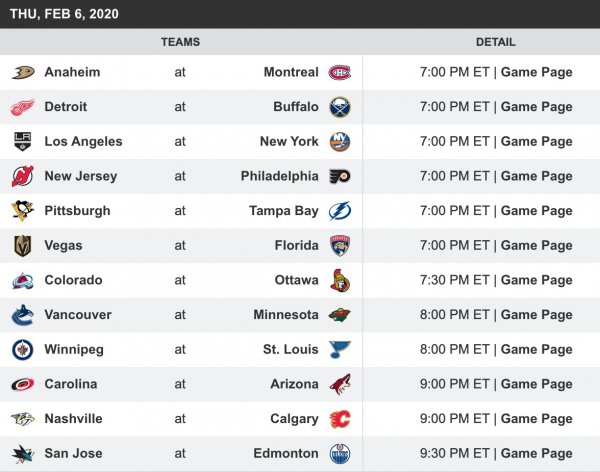Click the Nashville team name
Image resolution: width=600 pixels, height=472 pixels.
(73, 419)
